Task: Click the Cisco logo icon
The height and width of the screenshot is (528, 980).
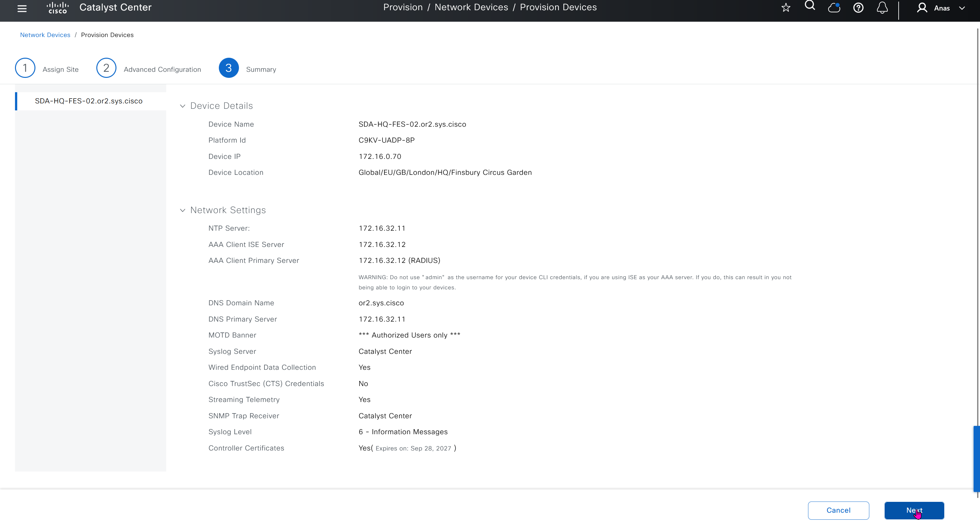Action: (57, 8)
